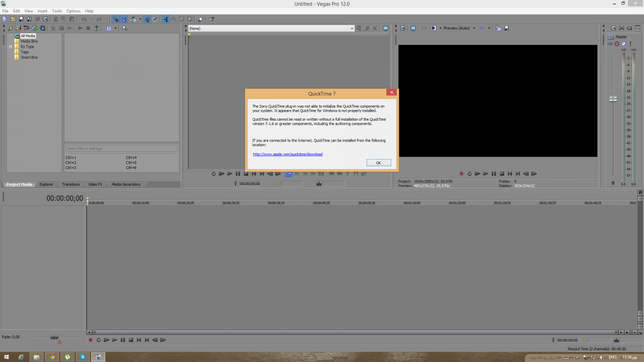Switch to the Video FX tab

point(95,184)
